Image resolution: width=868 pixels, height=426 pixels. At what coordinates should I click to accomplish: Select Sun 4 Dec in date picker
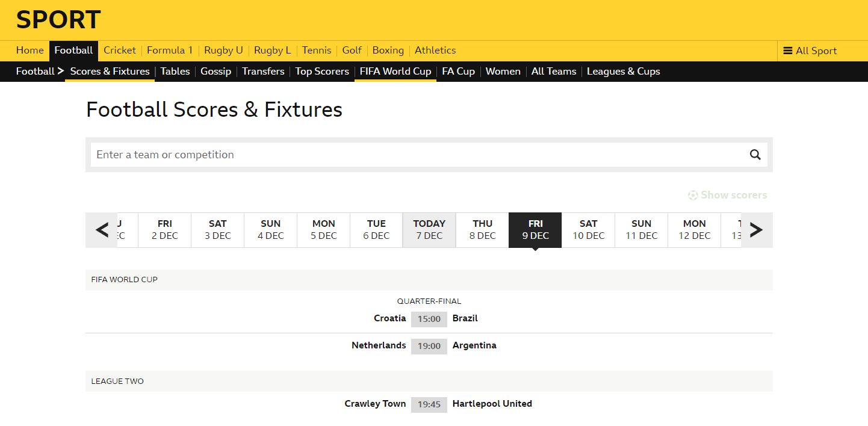click(x=271, y=230)
